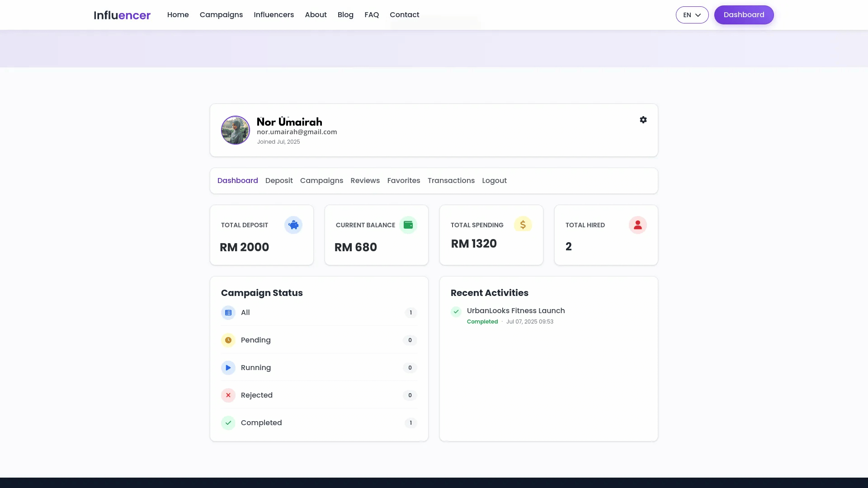Image resolution: width=868 pixels, height=488 pixels.
Task: Click the green Completed checkmark status icon
Action: pyautogui.click(x=228, y=423)
